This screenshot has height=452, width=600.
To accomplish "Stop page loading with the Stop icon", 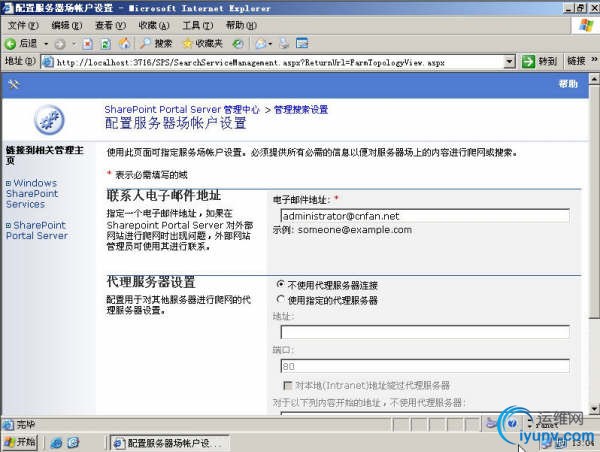I will (x=88, y=44).
